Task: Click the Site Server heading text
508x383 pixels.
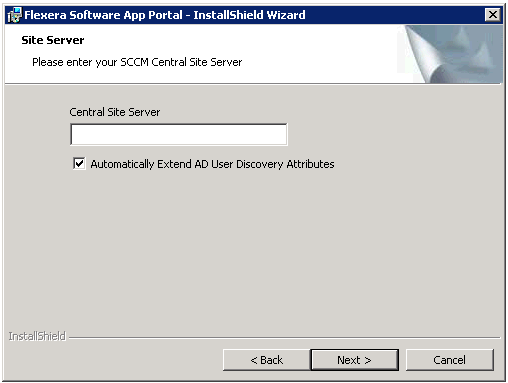Action: click(53, 40)
